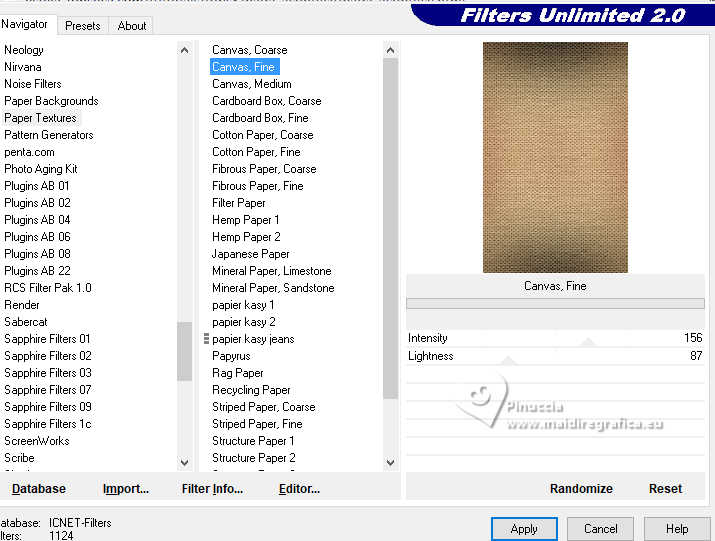This screenshot has width=715, height=541.
Task: Select Cotton Paper, Coarse
Action: coord(263,135)
